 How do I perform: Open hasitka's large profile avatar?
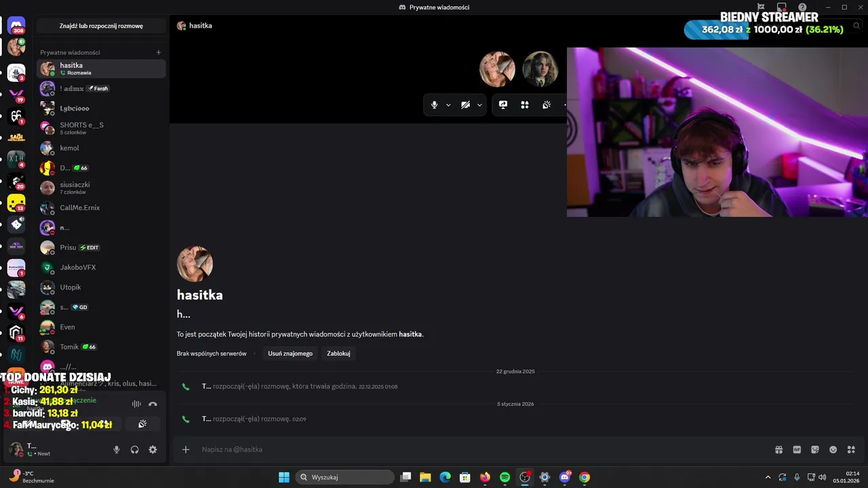(195, 264)
